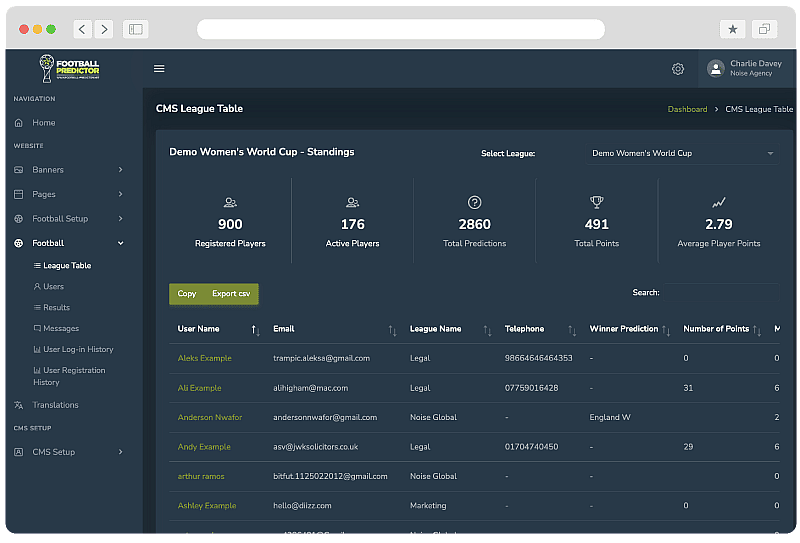Open Results in sidebar
The height and width of the screenshot is (543, 800).
[x=52, y=307]
